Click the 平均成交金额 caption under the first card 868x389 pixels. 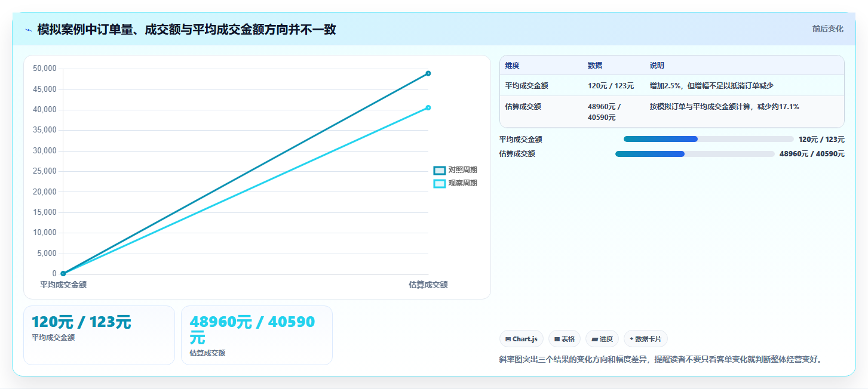pos(53,338)
